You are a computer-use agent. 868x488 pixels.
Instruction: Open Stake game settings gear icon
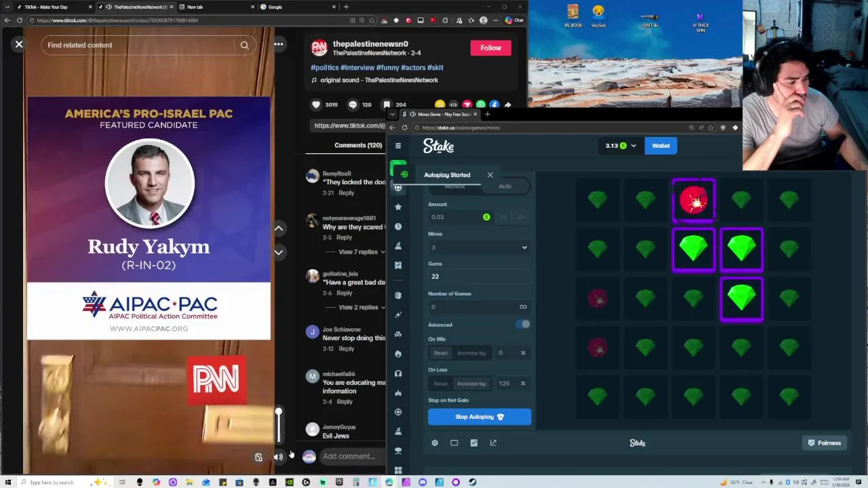[435, 443]
